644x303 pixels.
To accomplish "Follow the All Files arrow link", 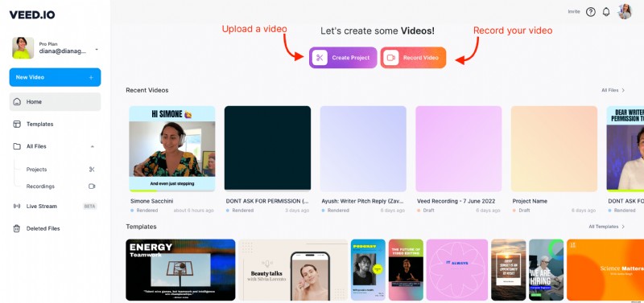I will tap(613, 90).
